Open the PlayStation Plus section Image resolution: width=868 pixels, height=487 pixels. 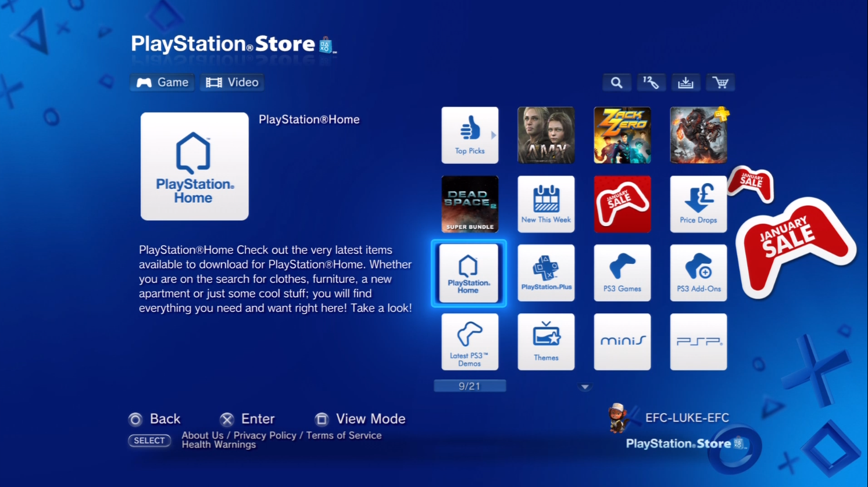545,273
